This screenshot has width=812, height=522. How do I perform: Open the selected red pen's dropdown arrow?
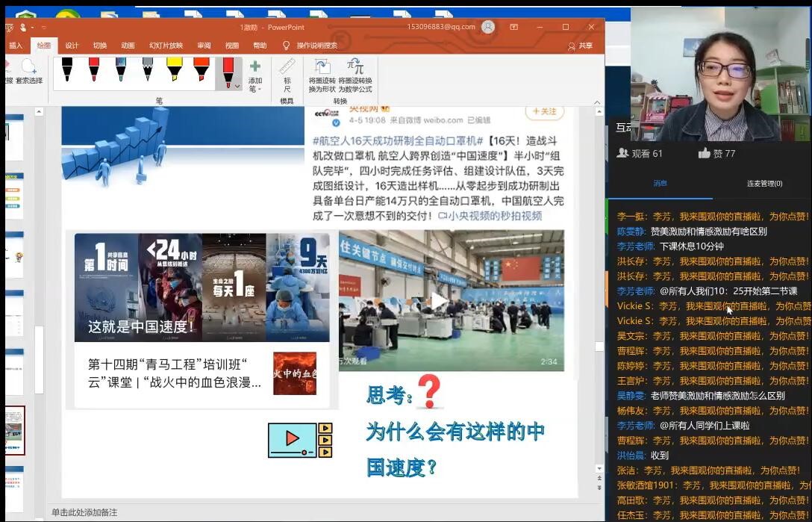coord(237,86)
